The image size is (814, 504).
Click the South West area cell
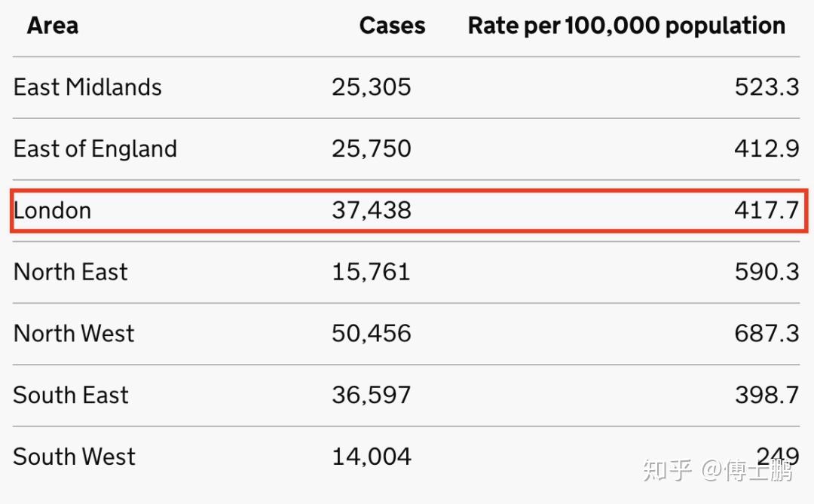coord(74,457)
